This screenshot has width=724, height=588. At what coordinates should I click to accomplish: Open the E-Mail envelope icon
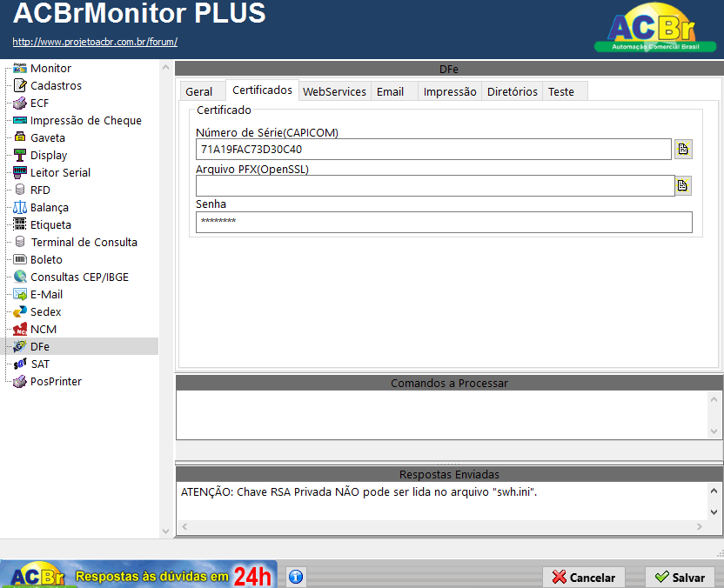click(20, 295)
